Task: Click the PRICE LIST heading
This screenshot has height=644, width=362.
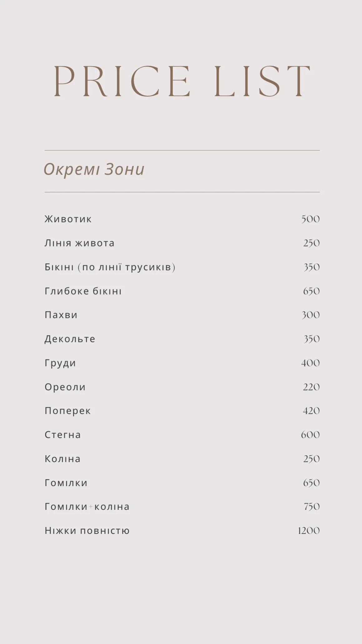Action: [x=182, y=81]
